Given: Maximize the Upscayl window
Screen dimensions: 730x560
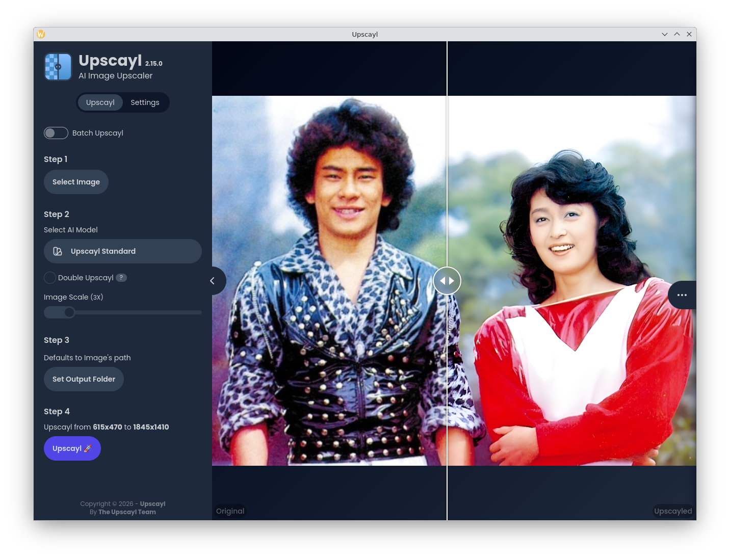Looking at the screenshot, I should pos(677,34).
